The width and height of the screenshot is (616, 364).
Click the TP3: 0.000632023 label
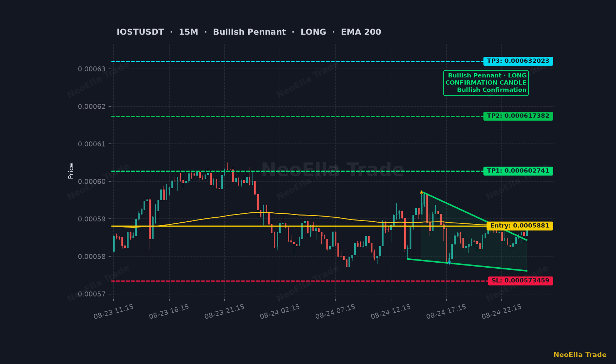pyautogui.click(x=518, y=61)
